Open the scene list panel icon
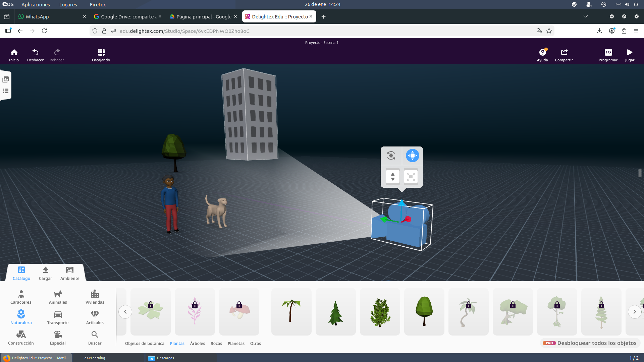The width and height of the screenshot is (644, 362). point(6,91)
